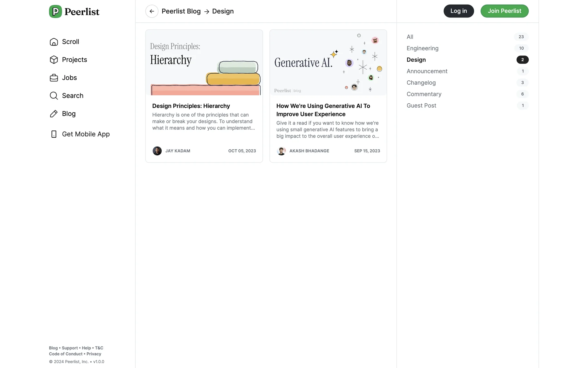Click Jay Kadam's author avatar
This screenshot has width=588, height=368.
pyautogui.click(x=157, y=151)
